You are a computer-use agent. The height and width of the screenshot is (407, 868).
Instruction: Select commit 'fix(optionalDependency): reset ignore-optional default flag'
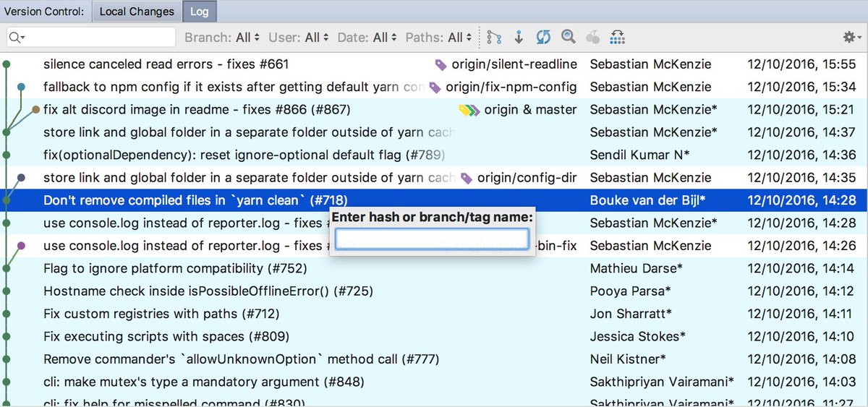434,155
